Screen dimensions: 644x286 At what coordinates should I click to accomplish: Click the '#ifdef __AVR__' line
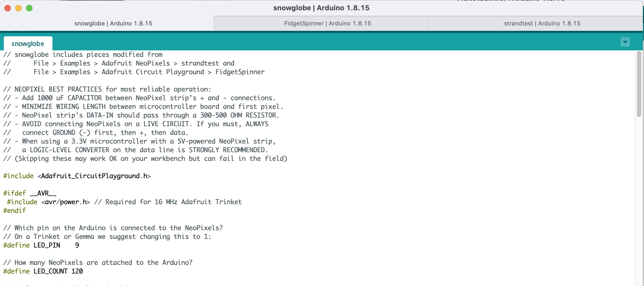30,193
